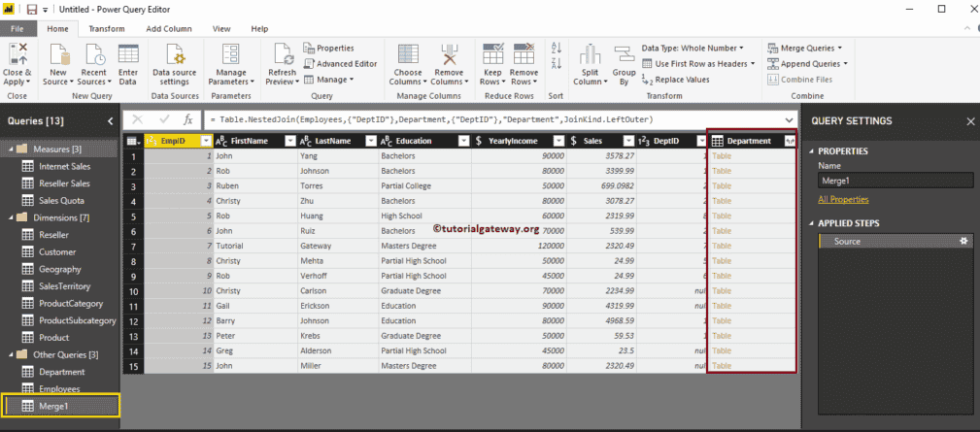
Task: Switch to the Home tab
Action: tap(58, 29)
